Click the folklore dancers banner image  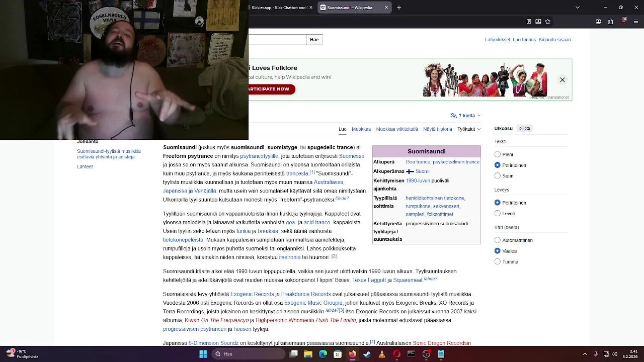[x=485, y=80]
